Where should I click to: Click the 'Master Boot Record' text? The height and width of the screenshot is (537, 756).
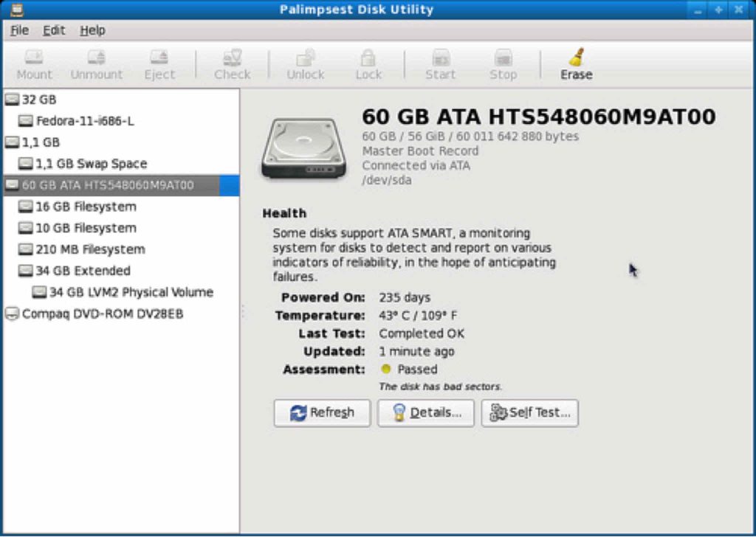(420, 151)
